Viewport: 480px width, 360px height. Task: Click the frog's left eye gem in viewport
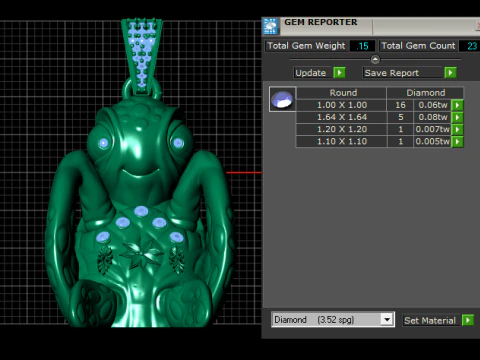[x=104, y=143]
